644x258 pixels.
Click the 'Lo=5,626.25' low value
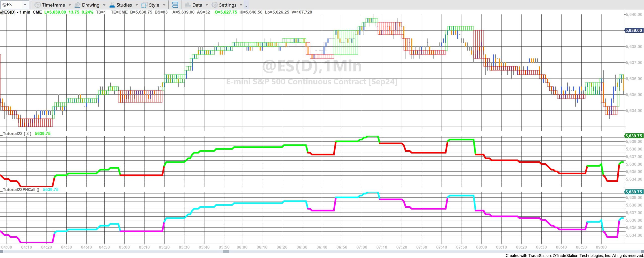(277, 12)
